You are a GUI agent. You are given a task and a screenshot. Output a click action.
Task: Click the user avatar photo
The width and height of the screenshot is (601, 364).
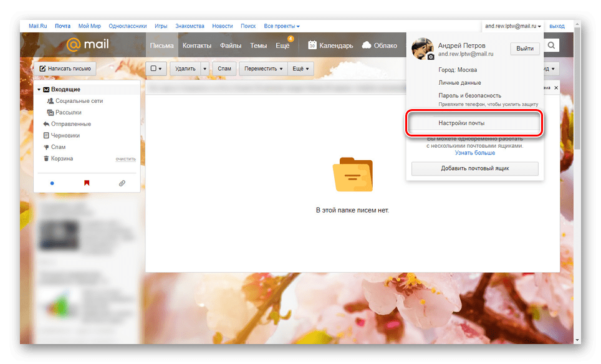pos(423,49)
